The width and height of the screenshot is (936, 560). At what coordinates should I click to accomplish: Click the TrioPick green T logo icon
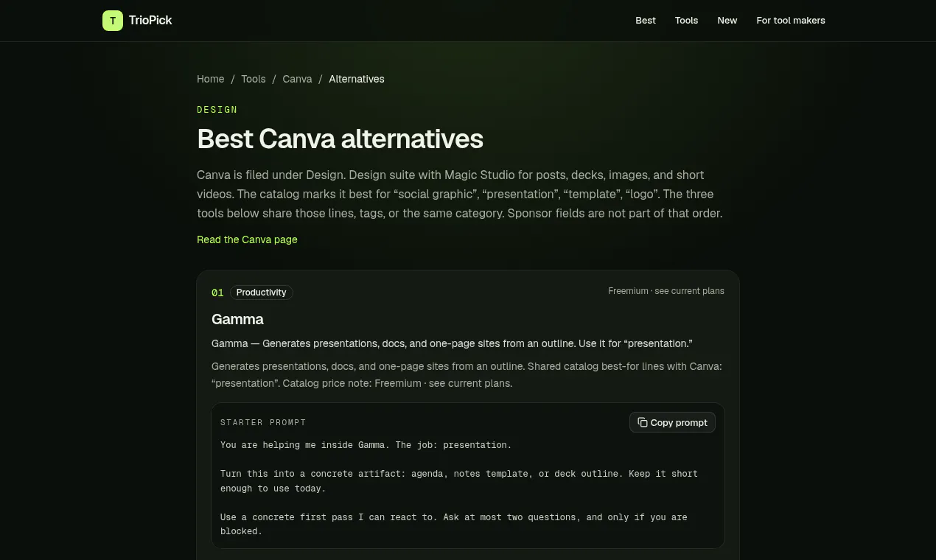pos(113,21)
